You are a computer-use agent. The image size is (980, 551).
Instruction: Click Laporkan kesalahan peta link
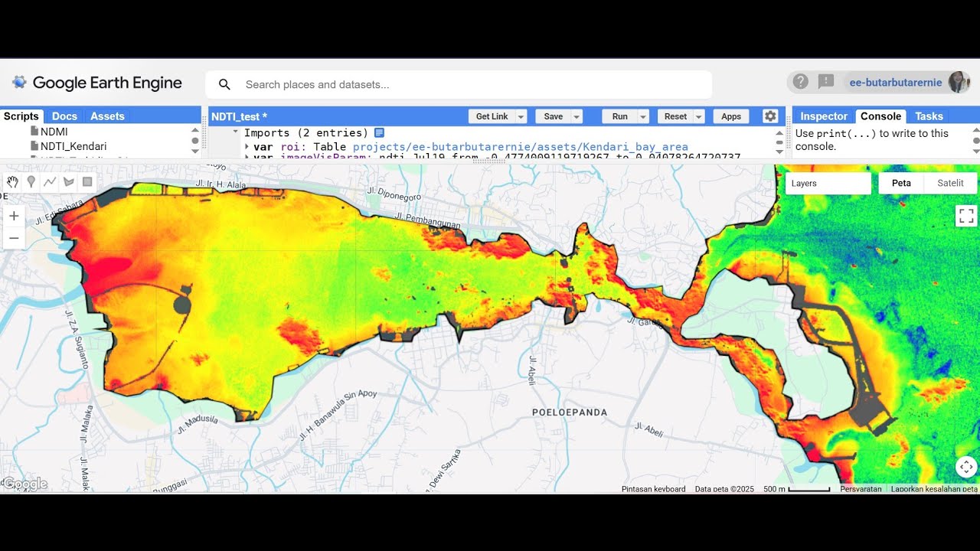click(934, 489)
